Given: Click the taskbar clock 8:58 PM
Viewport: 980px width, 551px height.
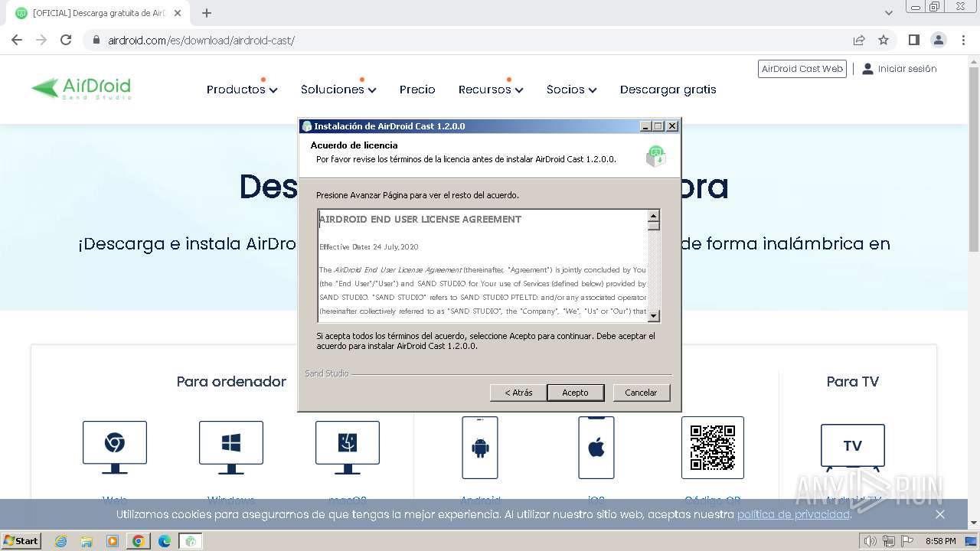Looking at the screenshot, I should [940, 541].
